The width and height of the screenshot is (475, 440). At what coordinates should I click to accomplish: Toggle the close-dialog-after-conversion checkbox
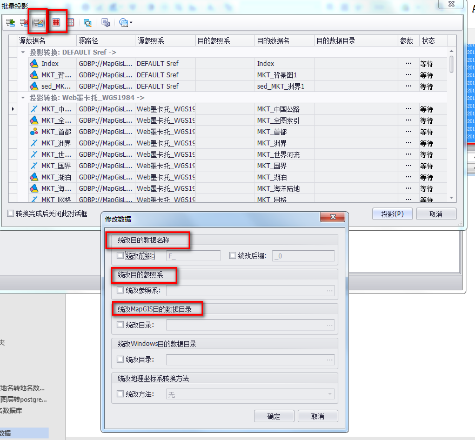click(11, 214)
